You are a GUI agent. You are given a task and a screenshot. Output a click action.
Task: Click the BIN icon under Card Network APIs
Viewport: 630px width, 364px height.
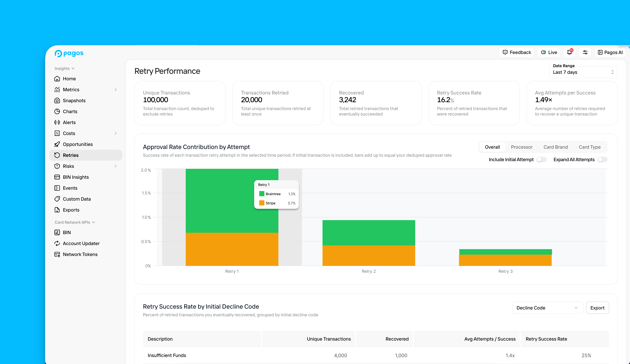pyautogui.click(x=57, y=233)
